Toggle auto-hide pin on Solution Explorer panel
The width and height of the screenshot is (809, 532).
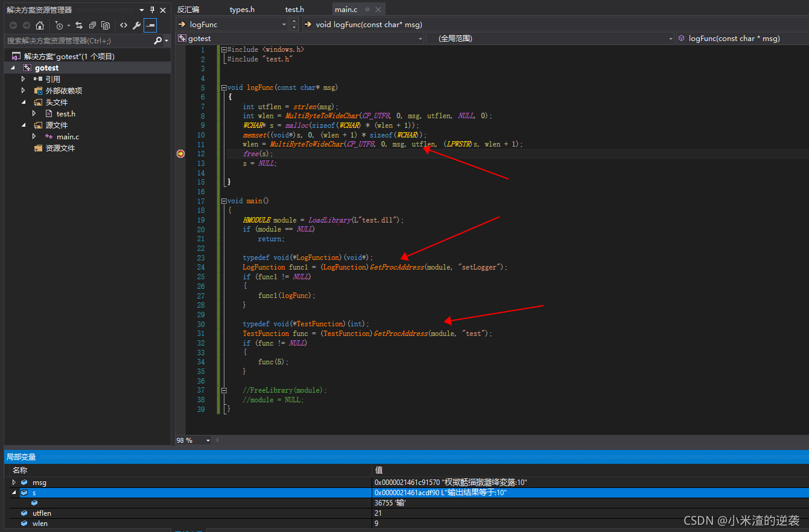[152, 10]
